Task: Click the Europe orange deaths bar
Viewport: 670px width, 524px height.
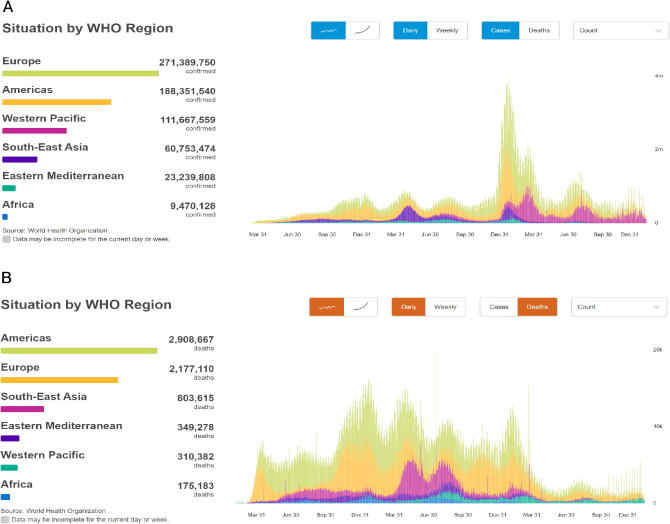Action: click(59, 380)
